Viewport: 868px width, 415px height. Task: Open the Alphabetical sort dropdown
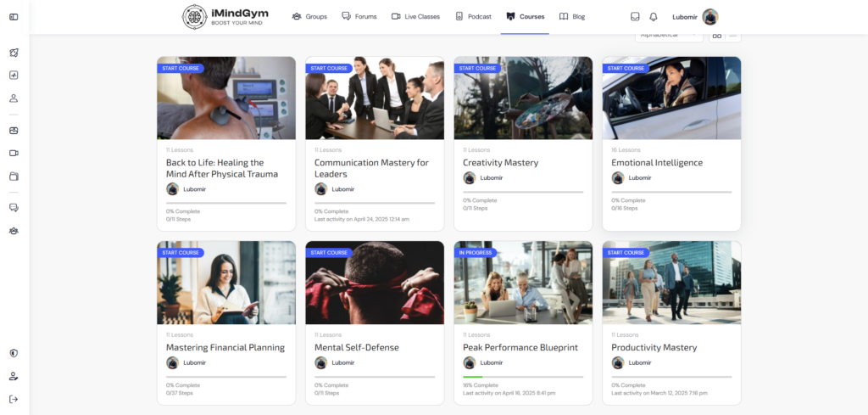pyautogui.click(x=668, y=35)
